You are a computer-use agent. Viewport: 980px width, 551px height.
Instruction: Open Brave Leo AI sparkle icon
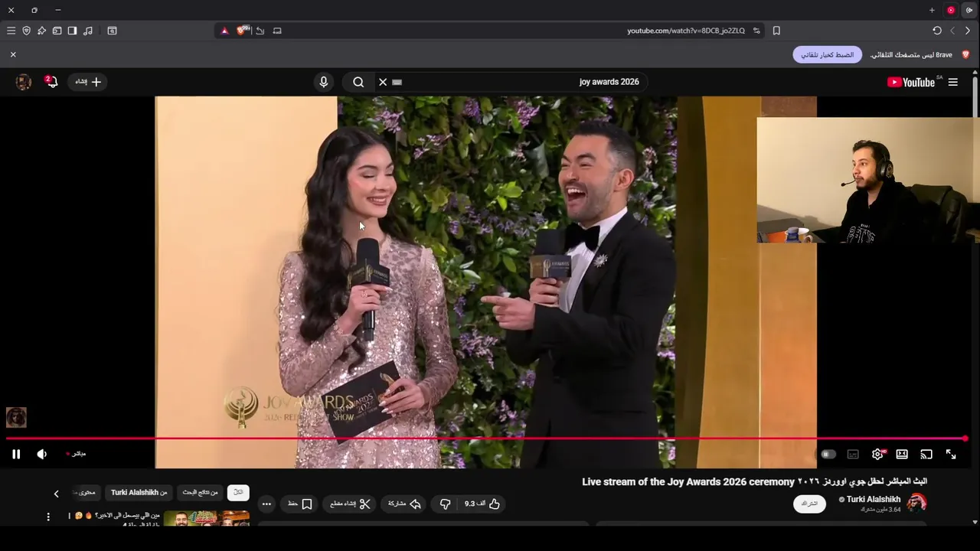(x=41, y=31)
